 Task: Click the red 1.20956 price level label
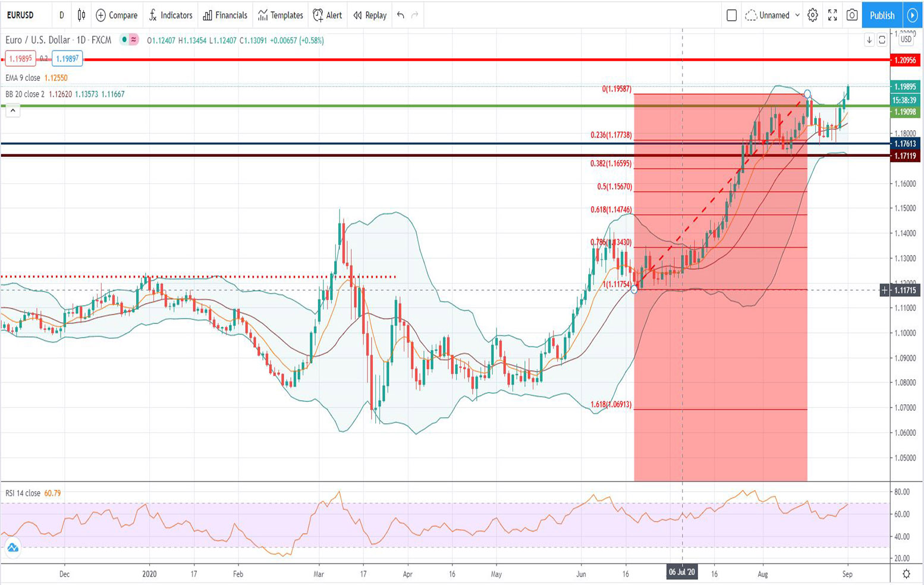pyautogui.click(x=905, y=60)
